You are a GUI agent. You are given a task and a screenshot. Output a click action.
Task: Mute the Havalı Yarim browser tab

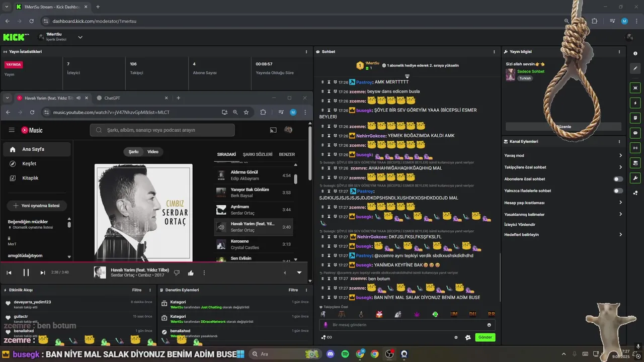click(x=78, y=98)
